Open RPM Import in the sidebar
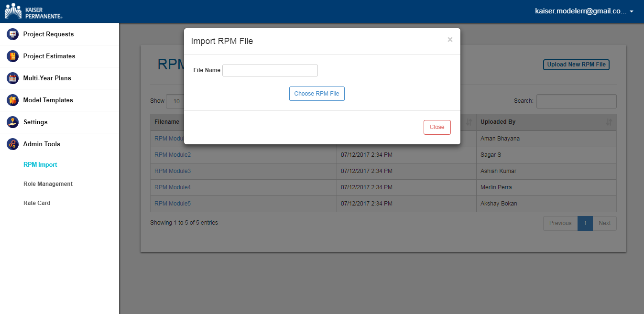The height and width of the screenshot is (314, 644). coord(40,165)
